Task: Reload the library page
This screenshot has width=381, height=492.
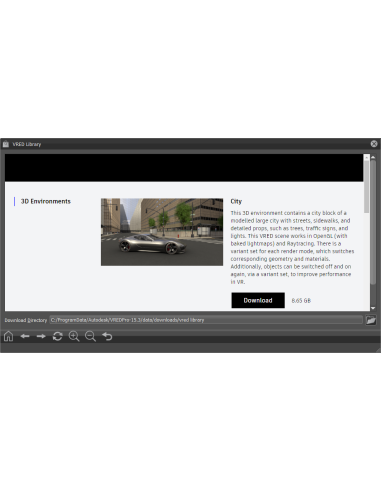Action: (x=57, y=336)
